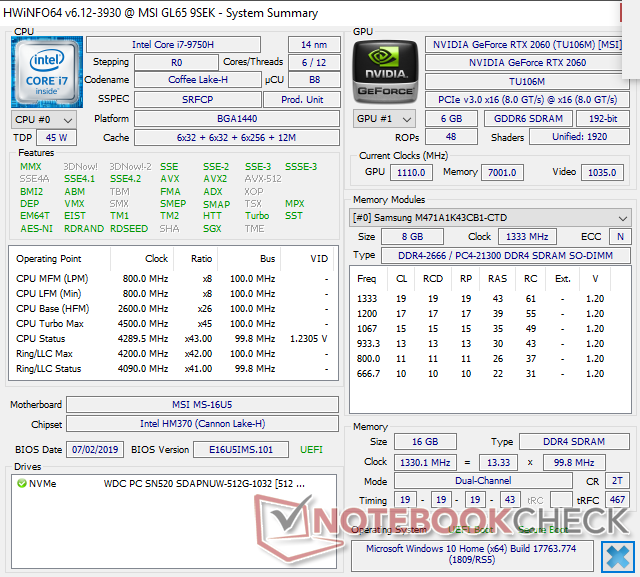Select the TU106M GPU codename field
Screen dimensions: 640x577
tap(527, 82)
